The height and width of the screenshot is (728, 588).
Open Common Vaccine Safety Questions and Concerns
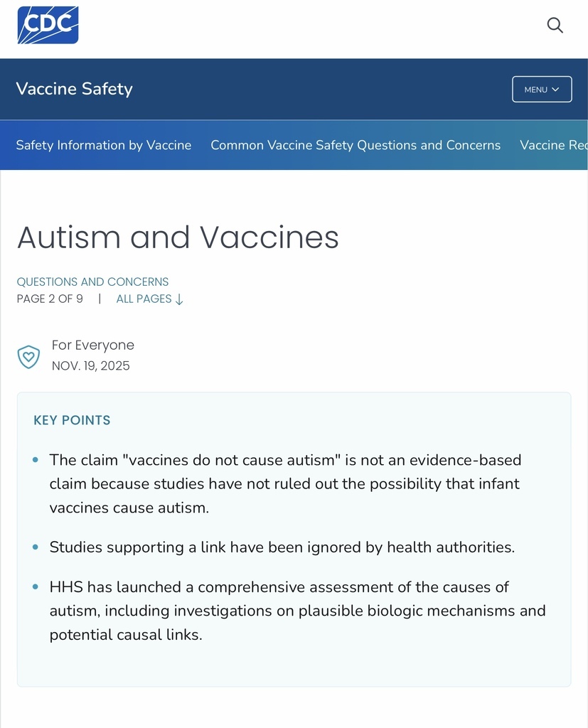pyautogui.click(x=356, y=145)
